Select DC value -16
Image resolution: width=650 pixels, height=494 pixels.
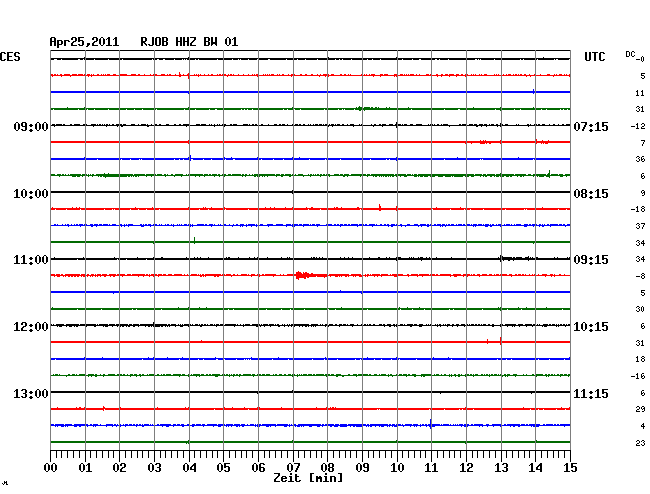click(638, 376)
